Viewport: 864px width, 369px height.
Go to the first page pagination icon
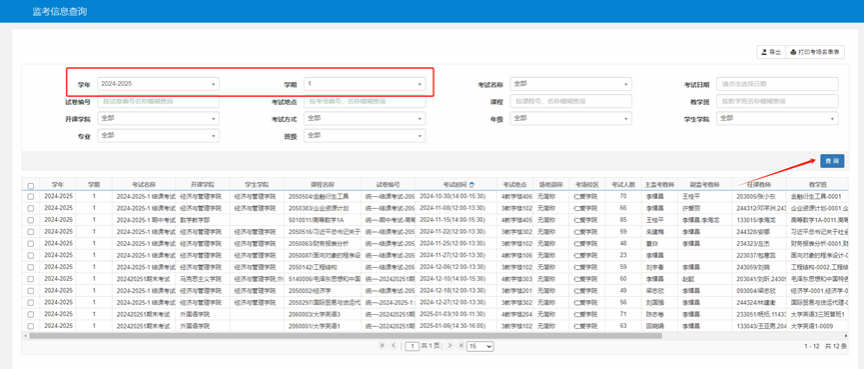[382, 346]
